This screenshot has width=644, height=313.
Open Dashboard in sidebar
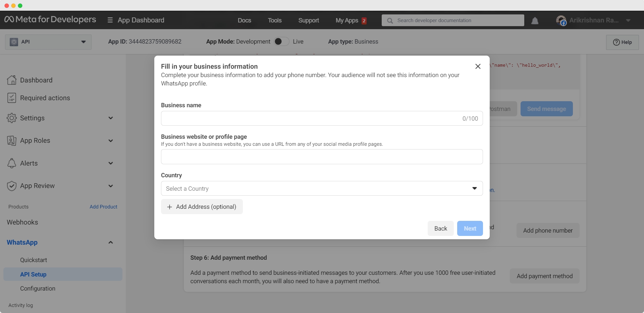(36, 80)
